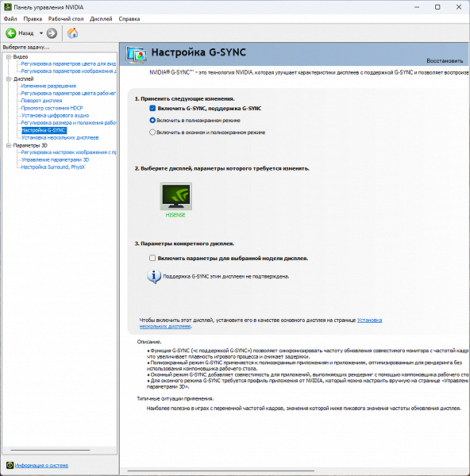Image resolution: width=470 pixels, height=476 pixels.
Task: Collapse the Параметры 3D tree node
Action: (x=9, y=145)
